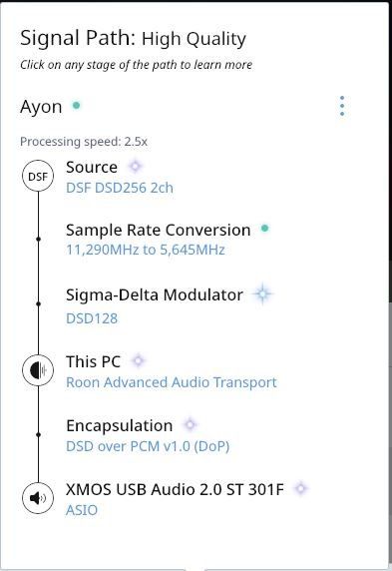
Task: Click the ASIO driver label
Action: [x=82, y=510]
